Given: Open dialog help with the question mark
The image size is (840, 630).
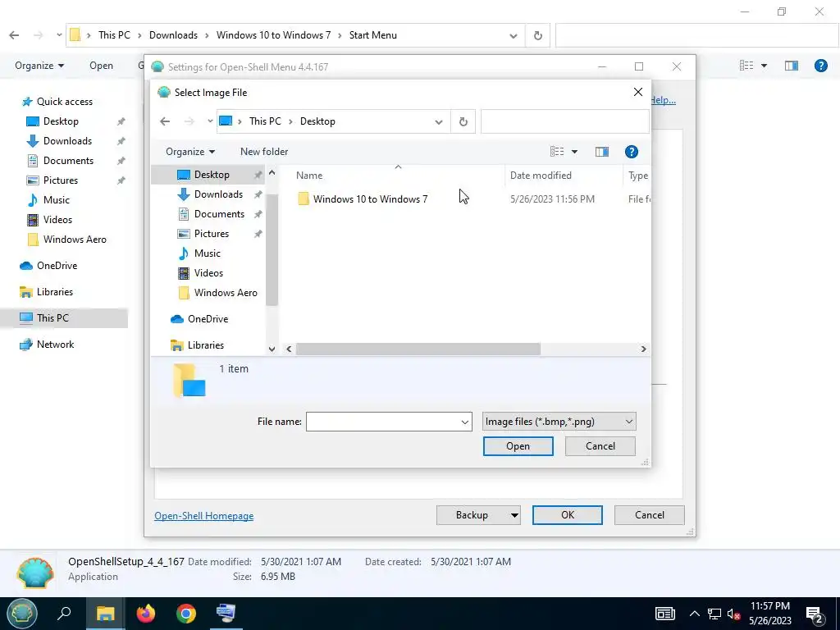Looking at the screenshot, I should click(631, 152).
